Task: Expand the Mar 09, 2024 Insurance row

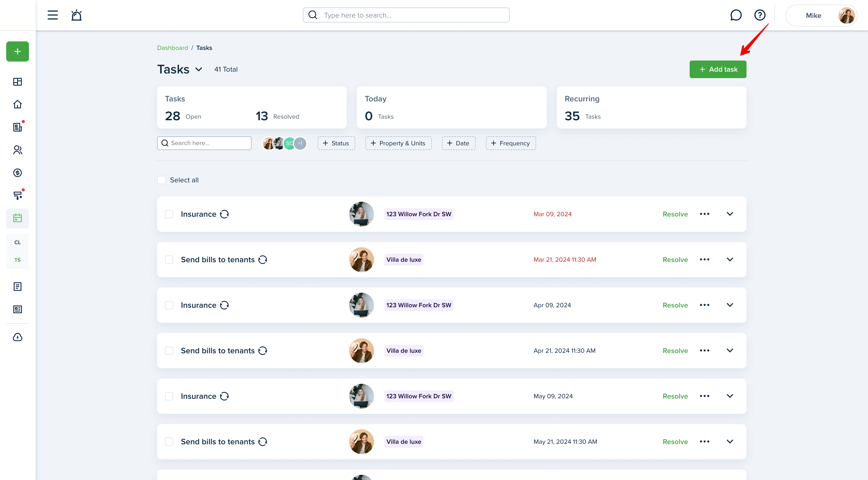Action: [x=730, y=214]
